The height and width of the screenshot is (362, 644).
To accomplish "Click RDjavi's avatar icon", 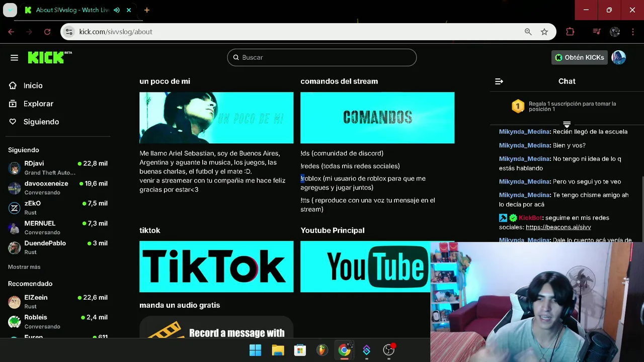I will pos(15,168).
